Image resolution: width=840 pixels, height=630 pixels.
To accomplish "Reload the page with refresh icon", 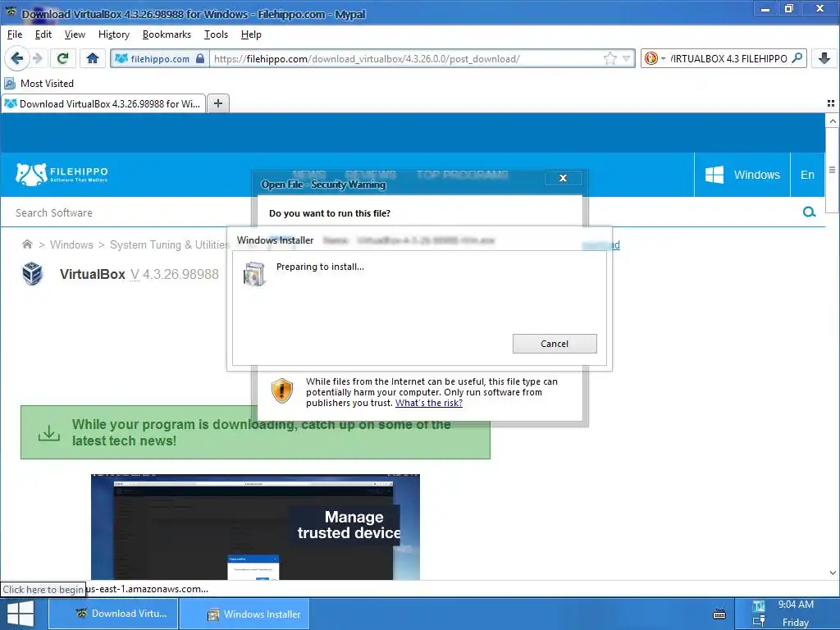I will point(62,58).
